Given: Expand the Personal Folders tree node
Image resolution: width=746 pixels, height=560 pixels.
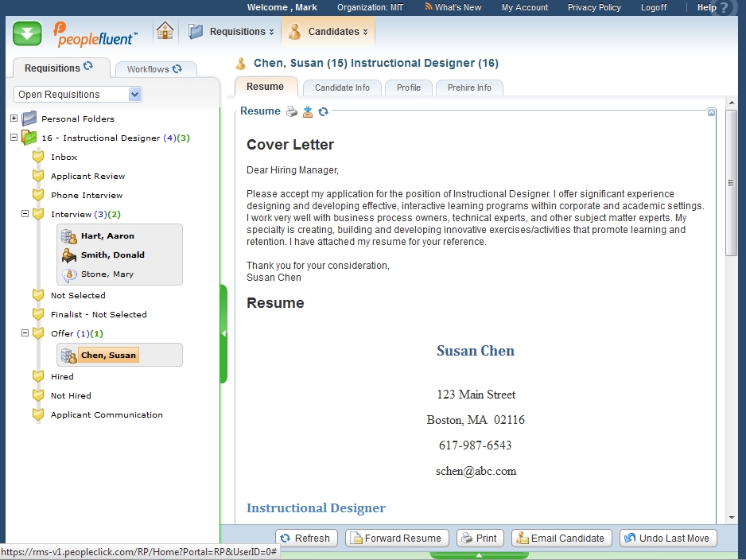Looking at the screenshot, I should (x=14, y=119).
